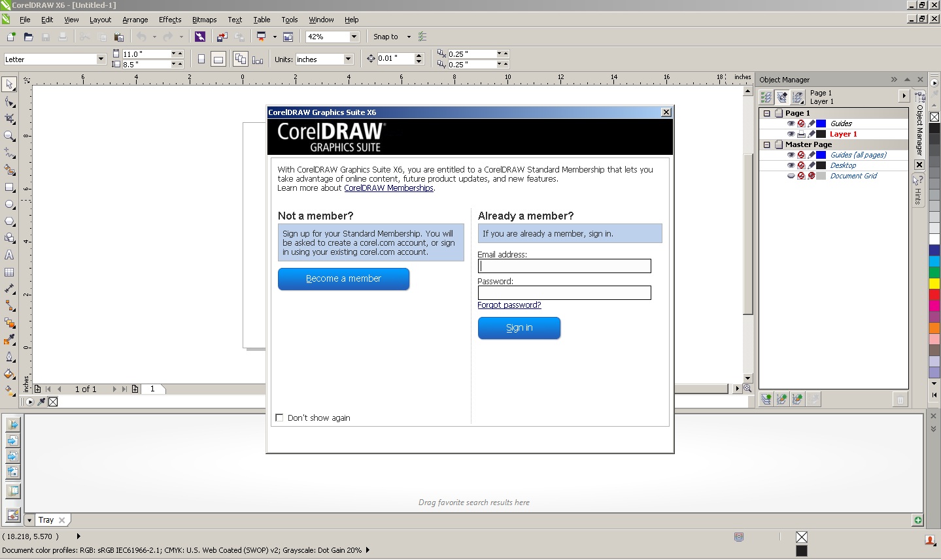Select the Rectangle tool in toolbox
Image resolution: width=941 pixels, height=560 pixels.
pos(9,188)
